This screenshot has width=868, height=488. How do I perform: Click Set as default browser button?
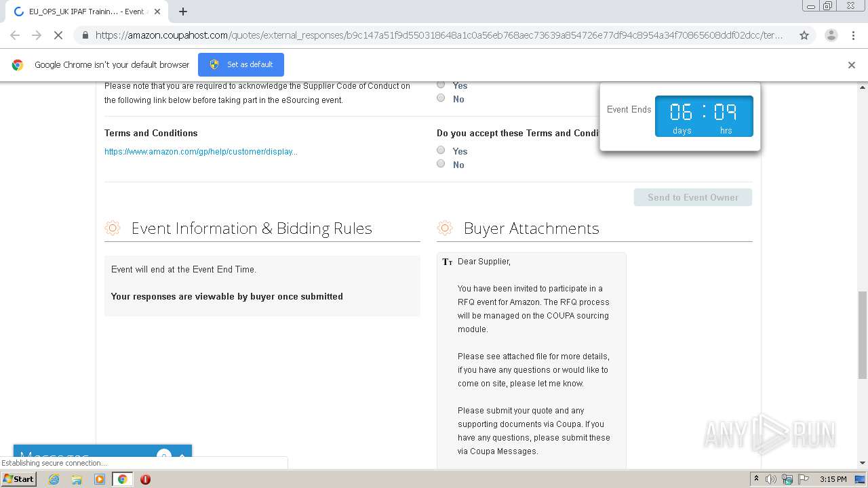coord(241,64)
